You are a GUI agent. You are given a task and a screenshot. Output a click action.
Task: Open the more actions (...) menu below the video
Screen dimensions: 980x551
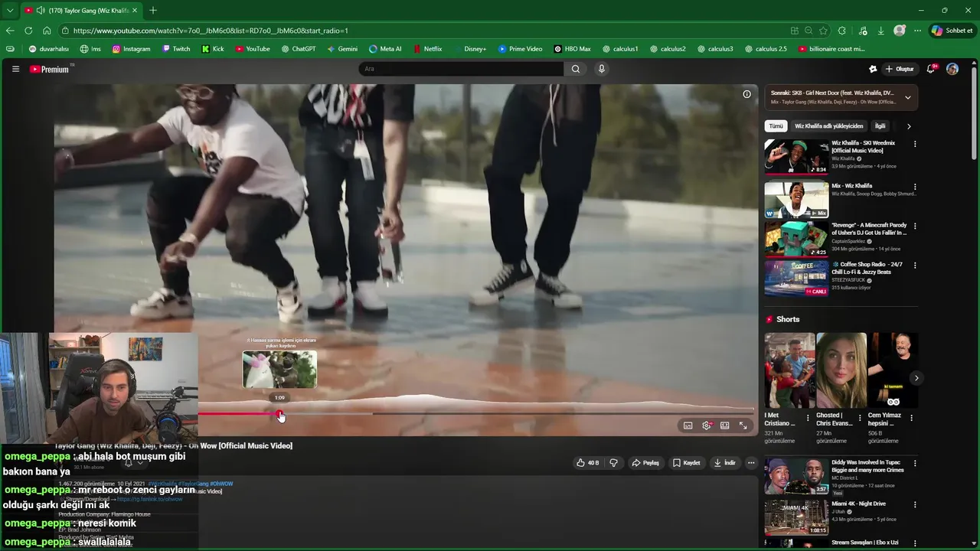click(751, 462)
